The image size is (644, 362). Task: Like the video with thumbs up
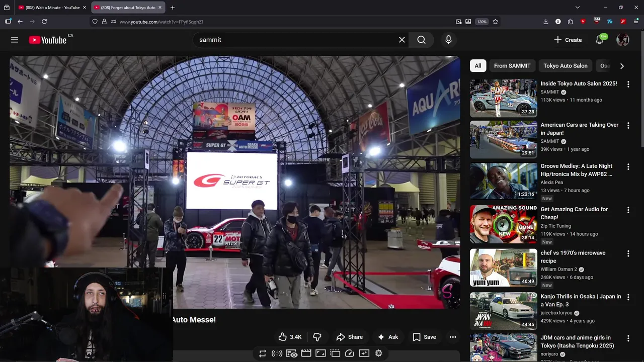290,337
